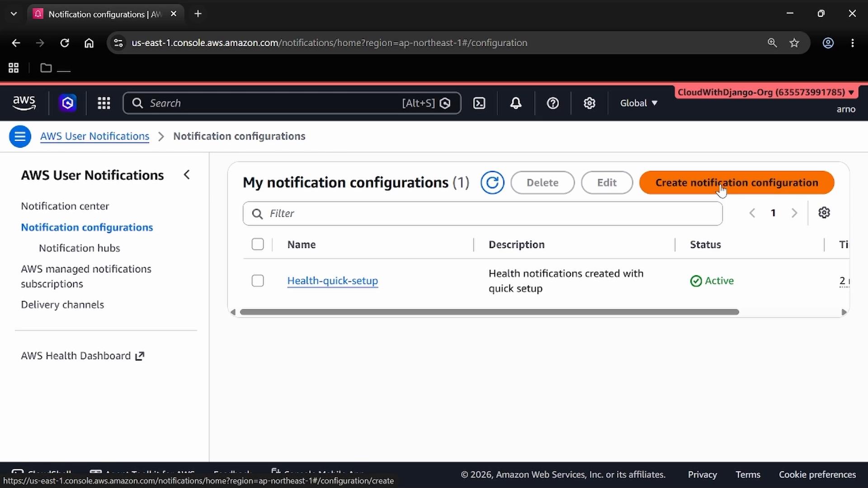Screen dimensions: 868x488
Task: Focus the Filter configurations input field
Action: [482, 213]
